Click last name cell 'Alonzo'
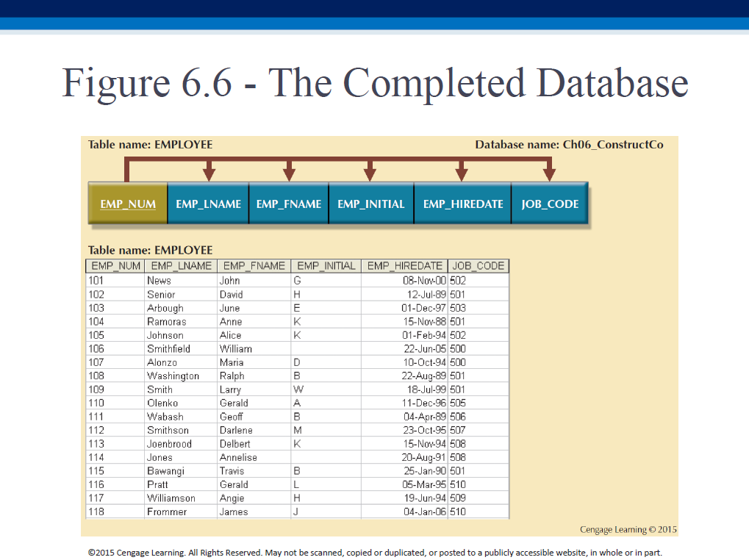 (x=181, y=362)
